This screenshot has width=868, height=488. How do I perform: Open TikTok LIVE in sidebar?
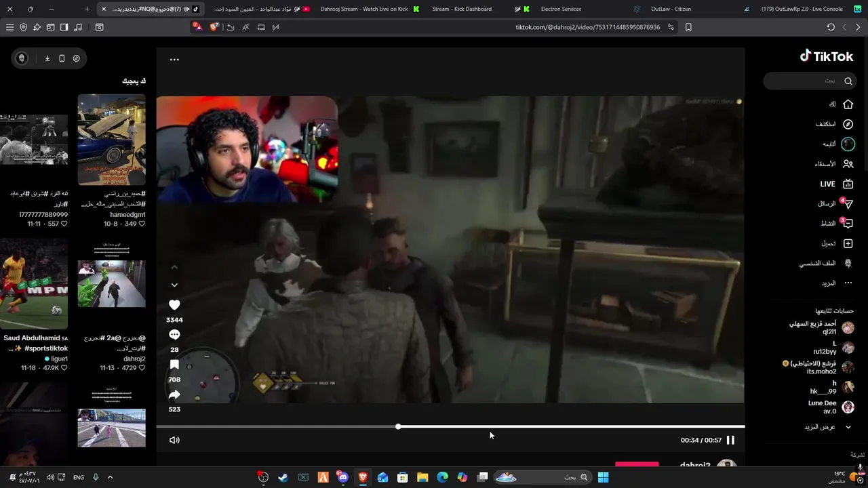pyautogui.click(x=837, y=184)
